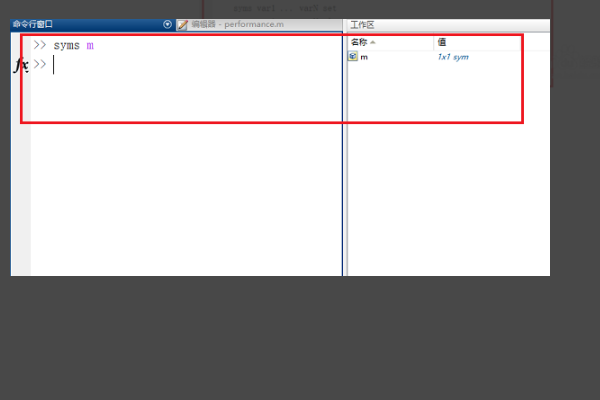The image size is (600, 400).
Task: Click the 'syms m' command history line
Action: [x=73, y=46]
